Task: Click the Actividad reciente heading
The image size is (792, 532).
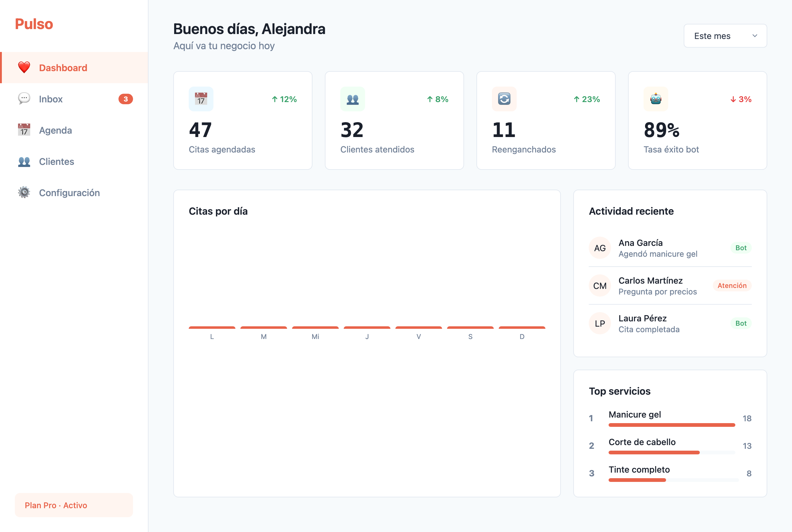Action: point(631,211)
